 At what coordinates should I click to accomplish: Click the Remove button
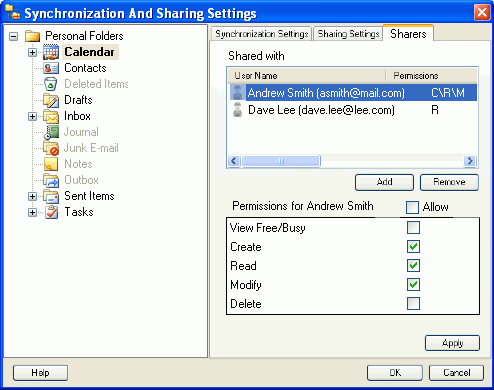pos(449,182)
